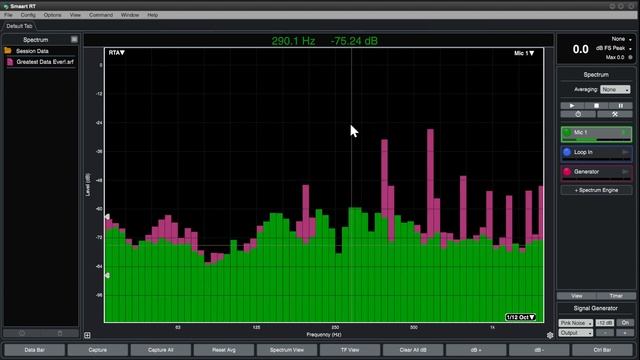Viewport: 640px width, 360px height.
Task: Click the info icon under data list
Action: pyautogui.click(x=22, y=333)
